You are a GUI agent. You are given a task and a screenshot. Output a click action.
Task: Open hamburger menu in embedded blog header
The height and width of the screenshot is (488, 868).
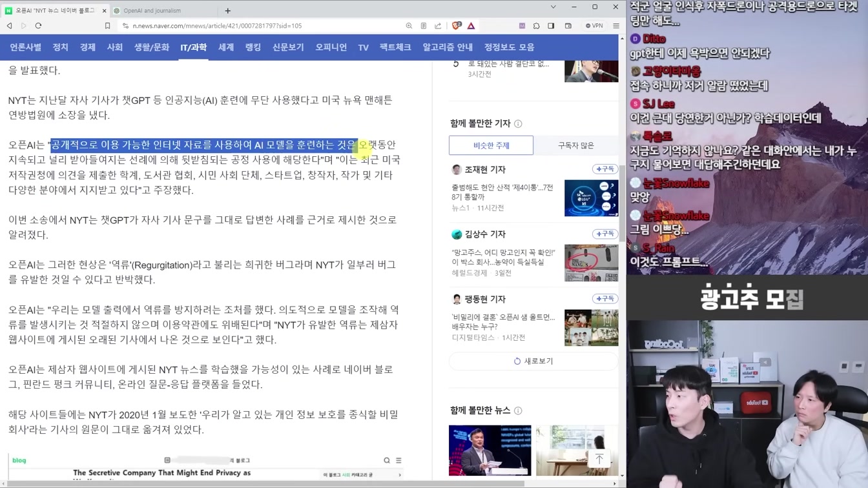[x=398, y=460]
